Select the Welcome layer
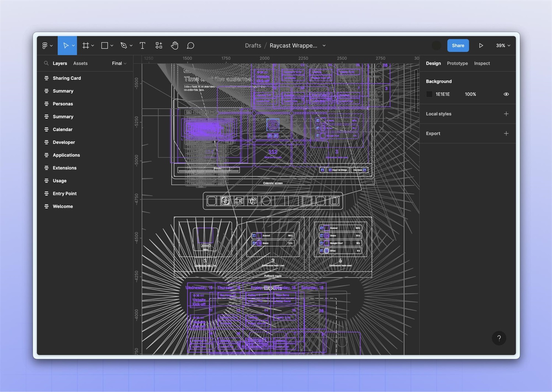The width and height of the screenshot is (552, 392). coord(85,206)
